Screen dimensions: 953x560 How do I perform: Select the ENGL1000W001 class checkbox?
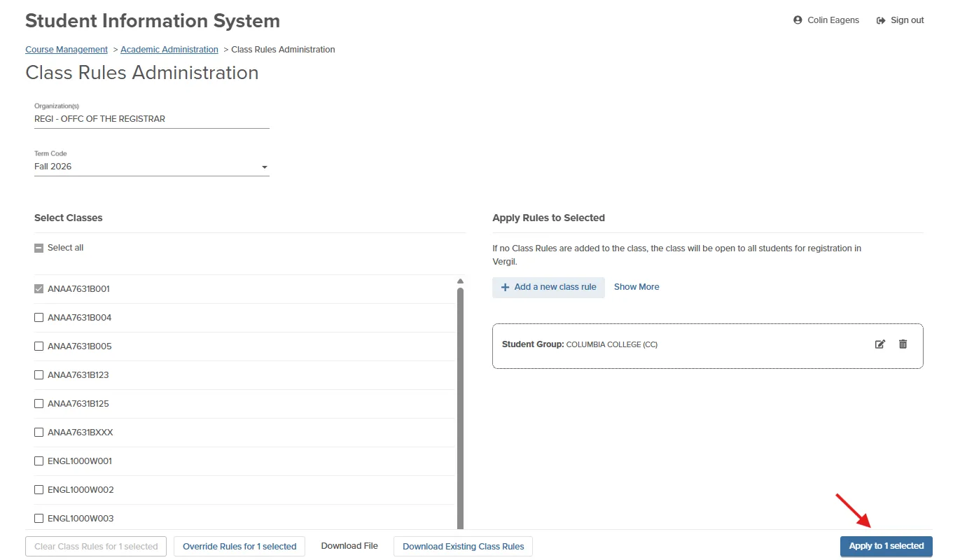39,461
